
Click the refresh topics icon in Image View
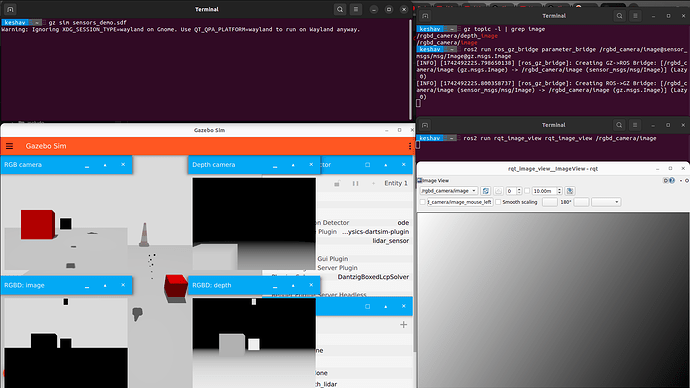pos(485,191)
